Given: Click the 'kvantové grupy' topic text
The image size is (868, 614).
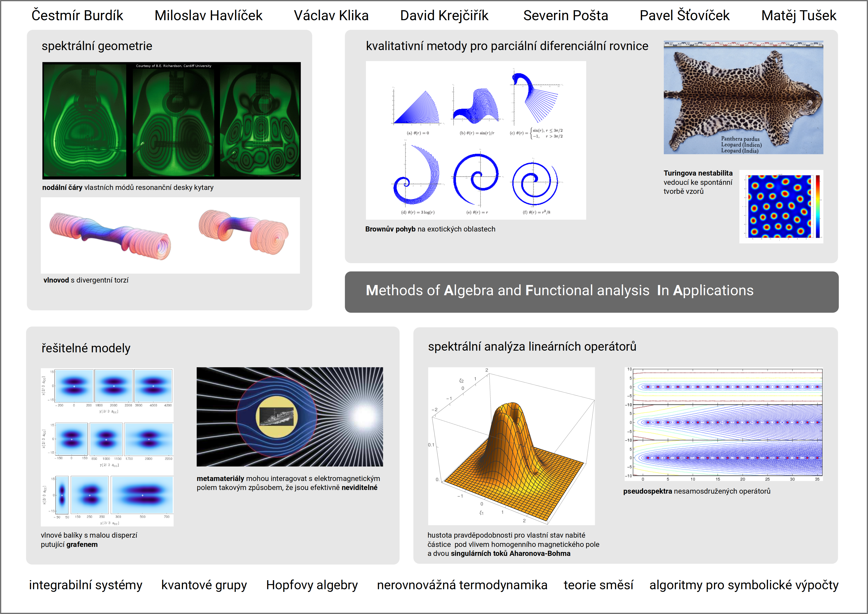Looking at the screenshot, I should [204, 585].
